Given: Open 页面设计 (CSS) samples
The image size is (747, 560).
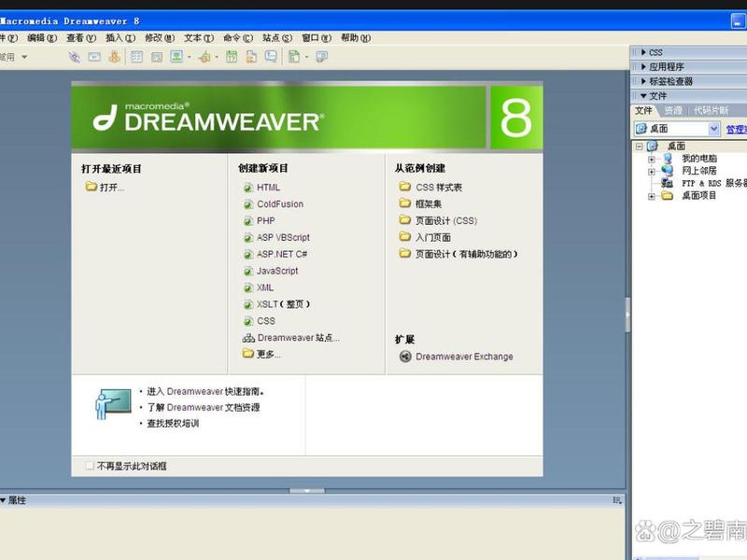Looking at the screenshot, I should 446,221.
